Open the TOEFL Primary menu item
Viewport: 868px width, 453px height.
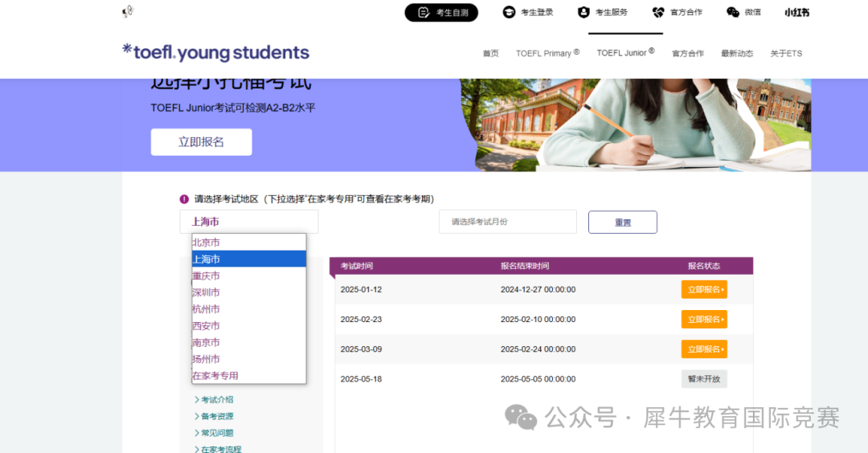(x=547, y=53)
